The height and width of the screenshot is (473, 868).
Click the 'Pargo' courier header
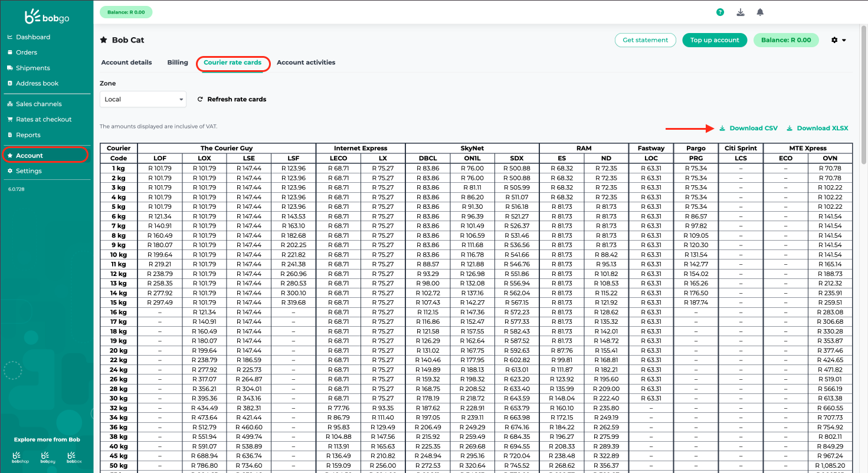[x=696, y=148]
